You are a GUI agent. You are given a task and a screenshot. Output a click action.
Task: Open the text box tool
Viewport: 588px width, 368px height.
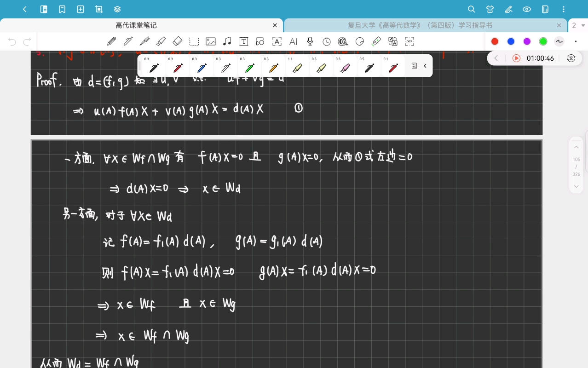[244, 41]
